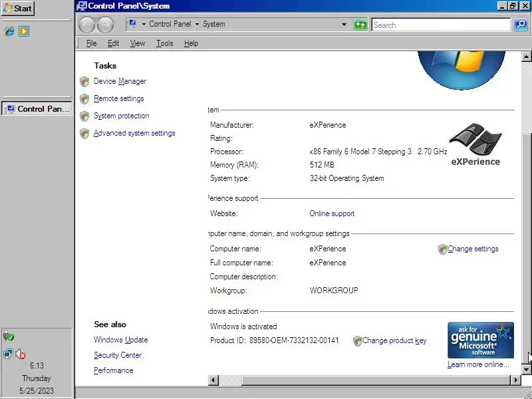The image size is (532, 399).
Task: Open System protection task
Action: (122, 116)
